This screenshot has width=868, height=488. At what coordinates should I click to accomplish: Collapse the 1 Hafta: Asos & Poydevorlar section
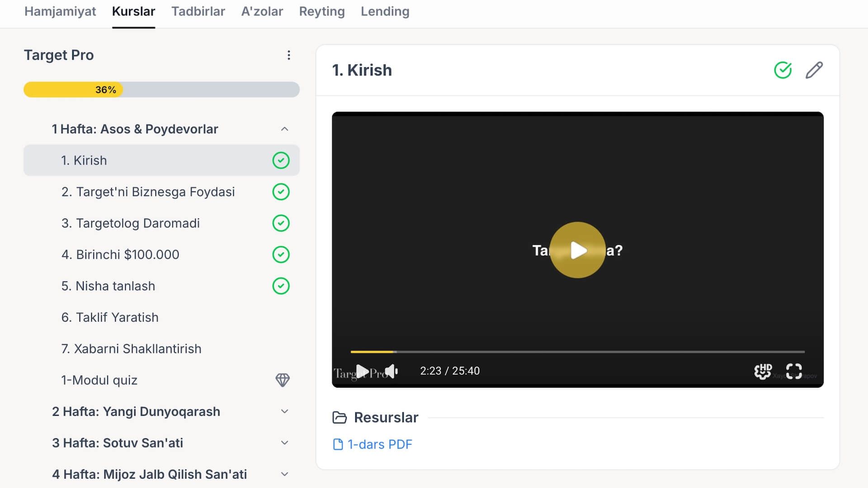pos(284,129)
